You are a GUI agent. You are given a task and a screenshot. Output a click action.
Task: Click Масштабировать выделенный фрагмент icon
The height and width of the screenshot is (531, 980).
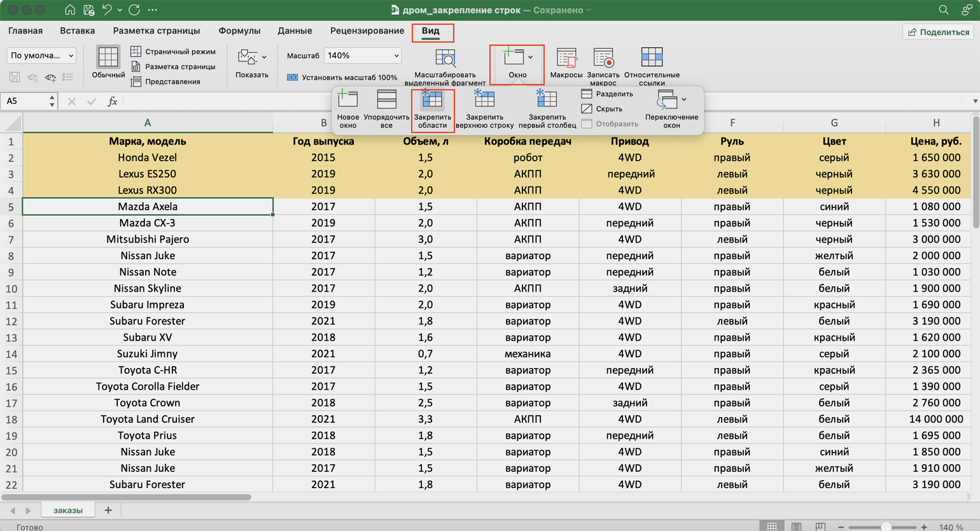tap(445, 59)
